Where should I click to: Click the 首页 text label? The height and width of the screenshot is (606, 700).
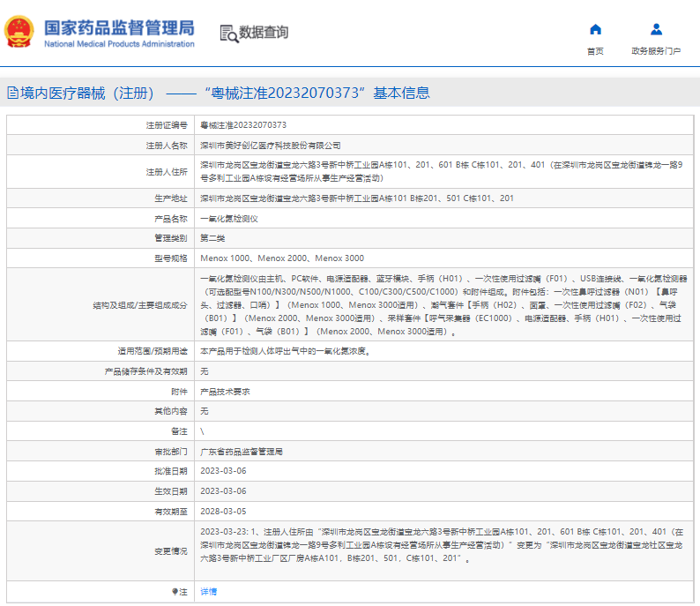click(595, 51)
